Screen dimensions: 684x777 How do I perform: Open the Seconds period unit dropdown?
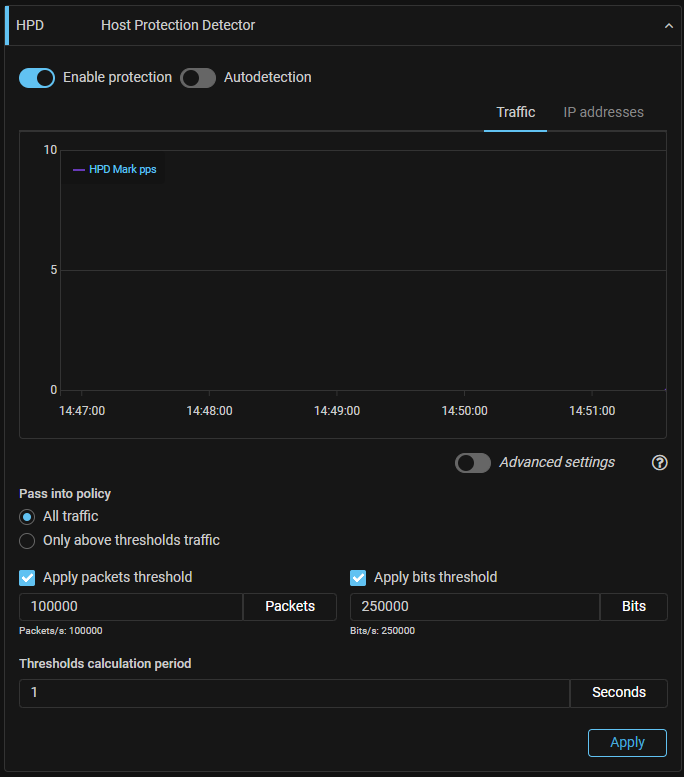point(618,693)
